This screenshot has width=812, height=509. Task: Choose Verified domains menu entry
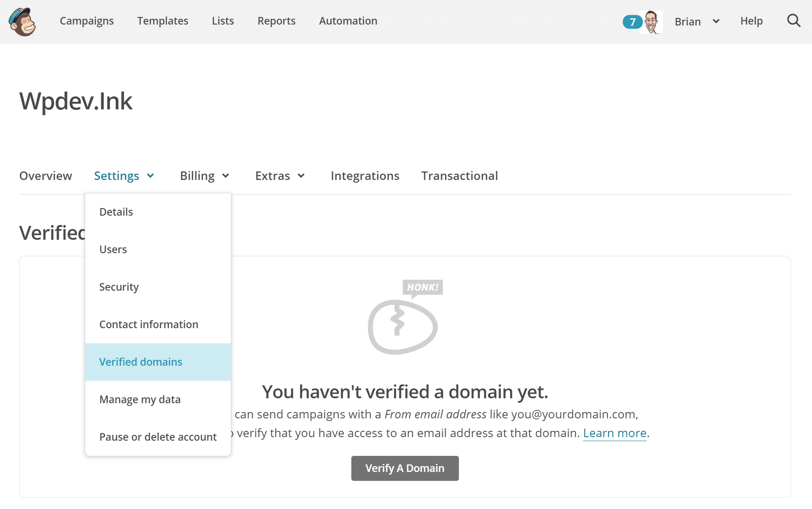(141, 362)
